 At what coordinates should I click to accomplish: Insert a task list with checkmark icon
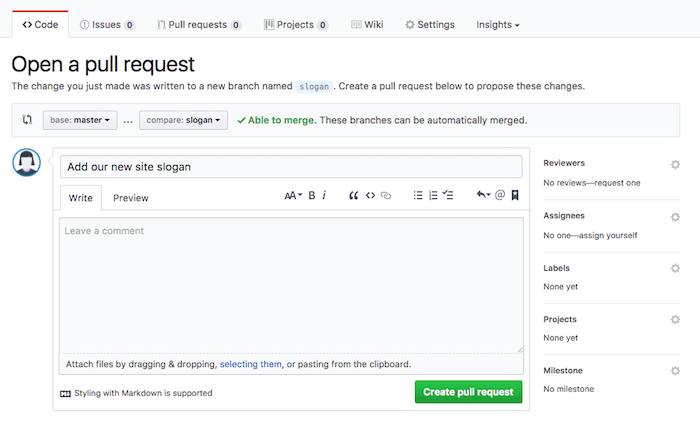(x=448, y=195)
